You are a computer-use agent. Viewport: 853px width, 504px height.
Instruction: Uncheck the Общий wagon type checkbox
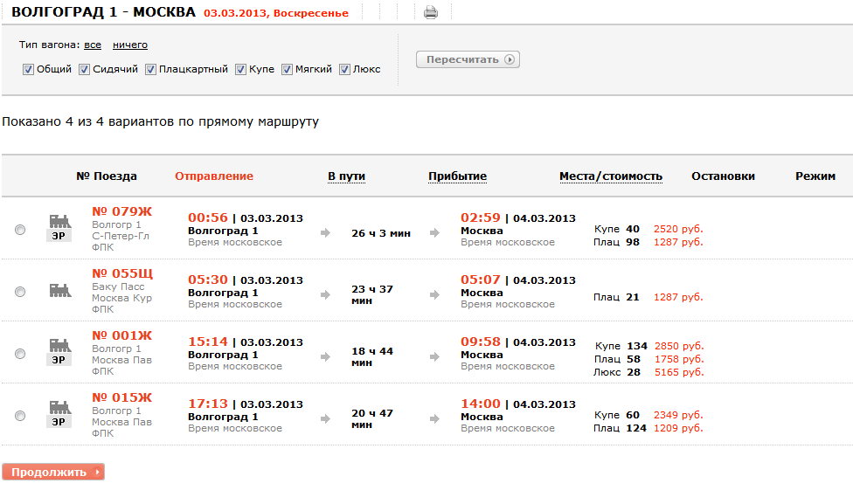pos(28,70)
